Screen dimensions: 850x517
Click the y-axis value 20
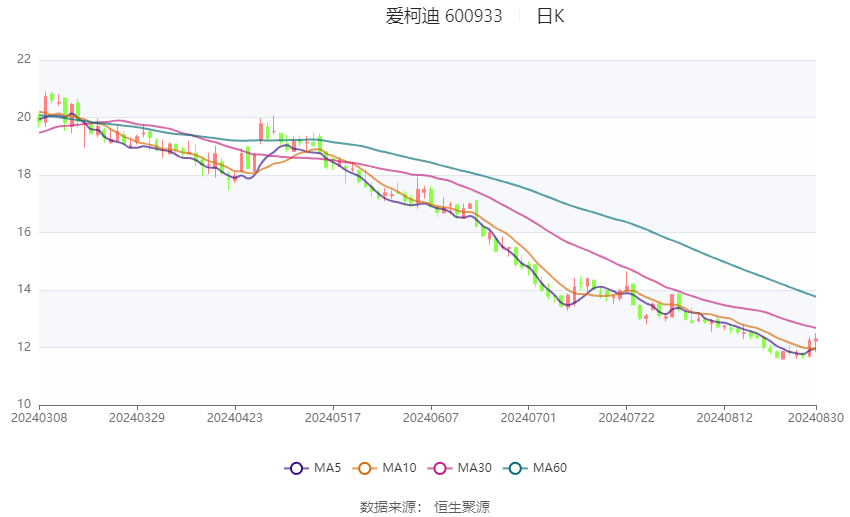(24, 117)
